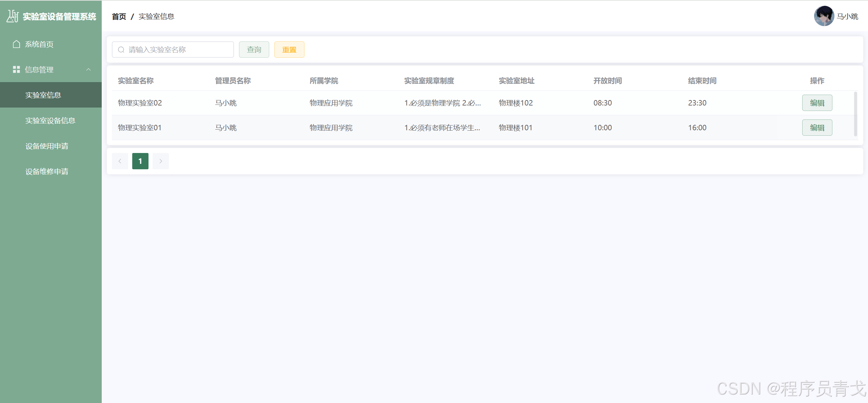This screenshot has height=403, width=868.
Task: Click inside the lab name search input
Action: click(173, 50)
